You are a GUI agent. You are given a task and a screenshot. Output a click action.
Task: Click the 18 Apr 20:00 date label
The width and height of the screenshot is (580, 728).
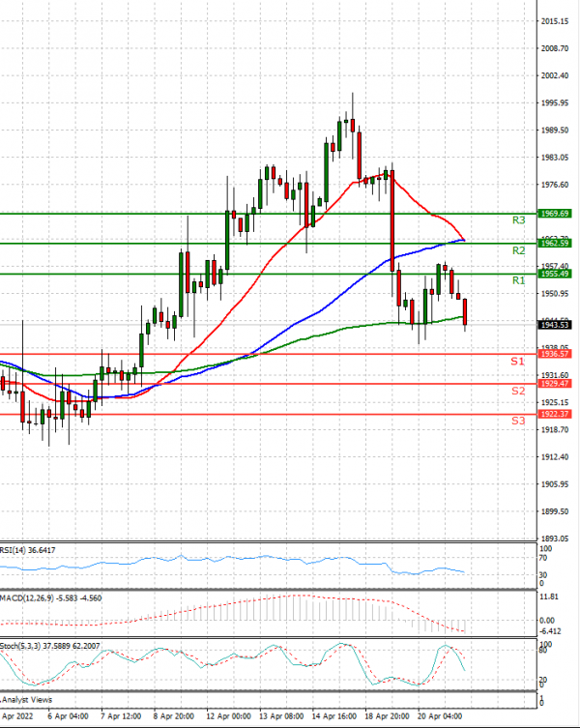(x=388, y=716)
